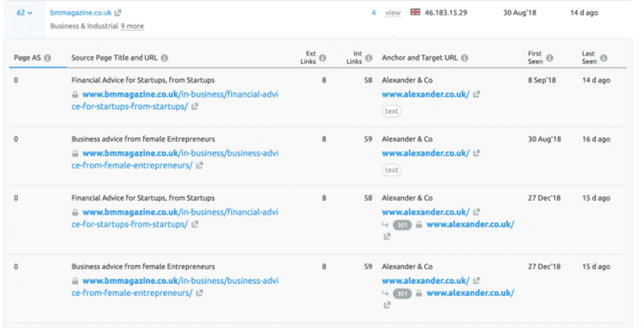Click external icon after financial-advice URL, 27 Dec'18 row

click(x=195, y=224)
